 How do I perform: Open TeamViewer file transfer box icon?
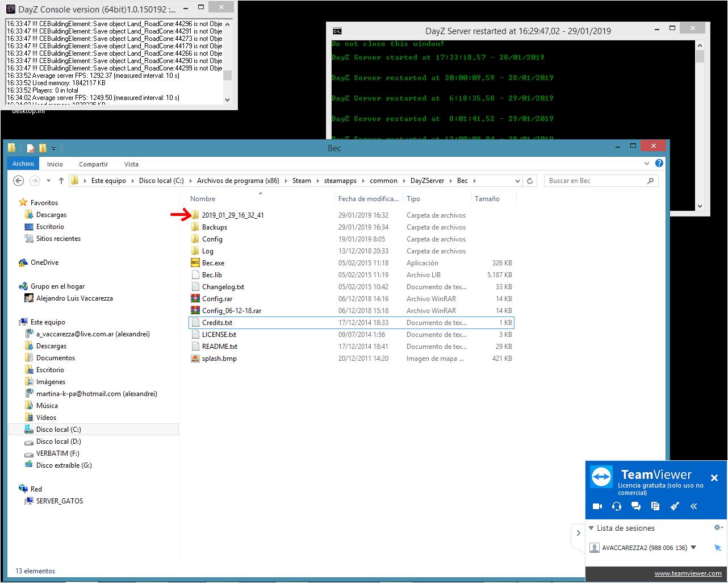click(x=655, y=506)
